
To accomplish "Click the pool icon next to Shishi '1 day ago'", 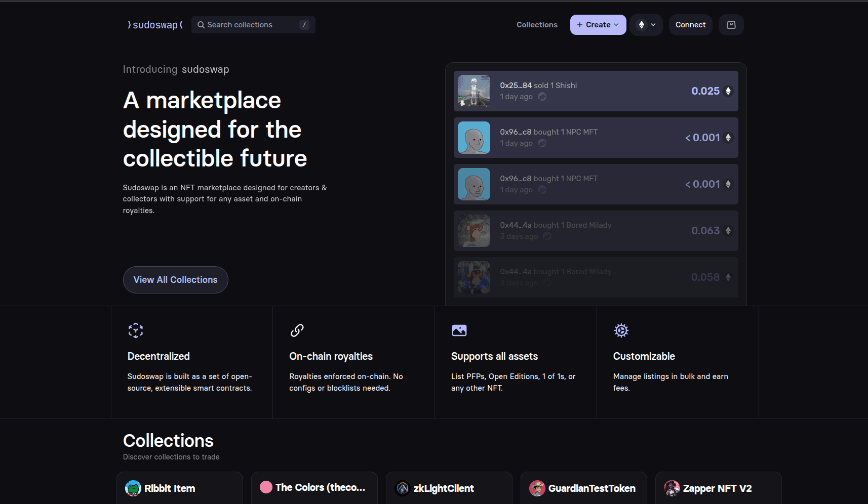I will (x=542, y=97).
